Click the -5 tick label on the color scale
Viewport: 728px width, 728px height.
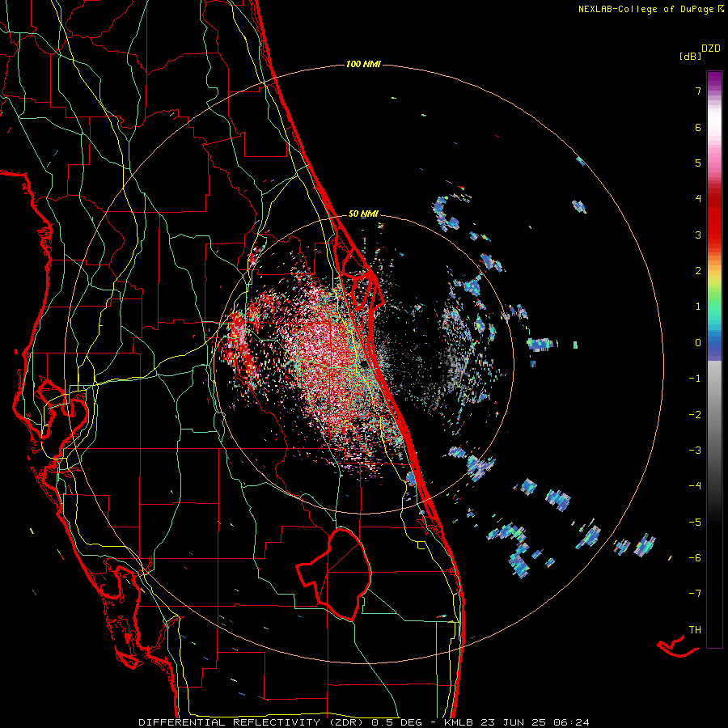pos(695,523)
